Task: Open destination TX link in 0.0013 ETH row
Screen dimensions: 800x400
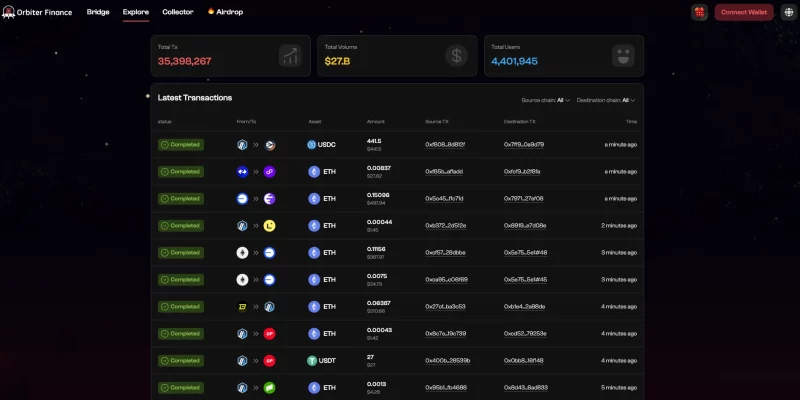Action: (526, 388)
